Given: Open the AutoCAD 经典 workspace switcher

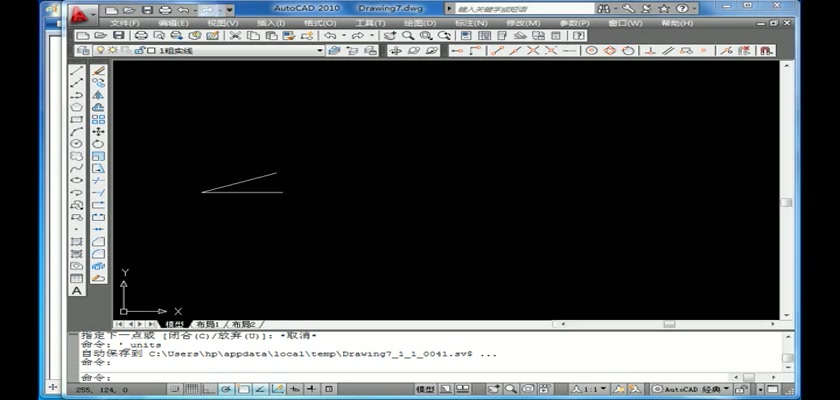Looking at the screenshot, I should pyautogui.click(x=691, y=389).
